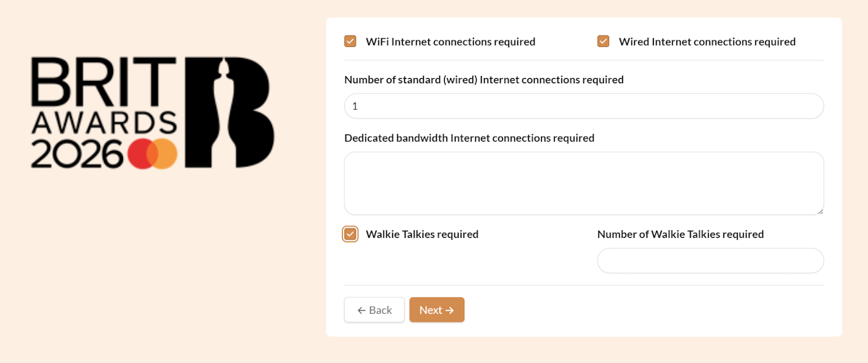Uncheck WiFi Internet connections required checkbox
Viewport: 868px width, 363px height.
coord(350,41)
